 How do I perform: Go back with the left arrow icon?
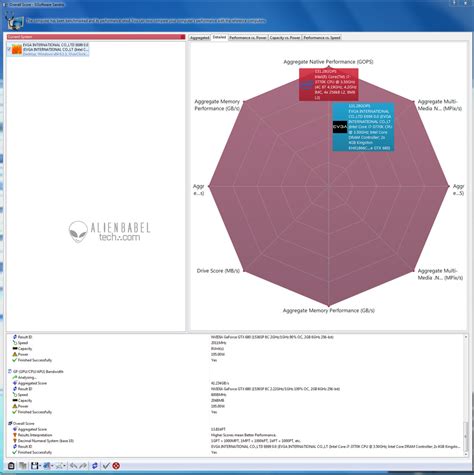(73, 466)
